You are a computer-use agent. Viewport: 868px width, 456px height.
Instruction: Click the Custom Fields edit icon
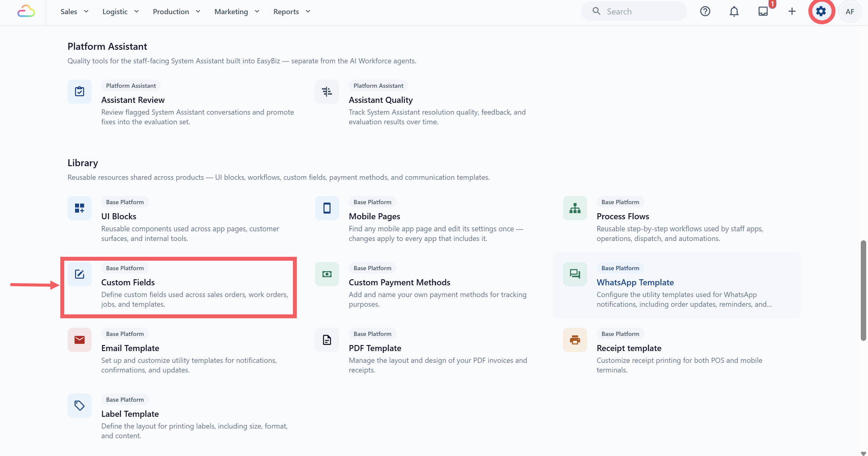pos(80,274)
